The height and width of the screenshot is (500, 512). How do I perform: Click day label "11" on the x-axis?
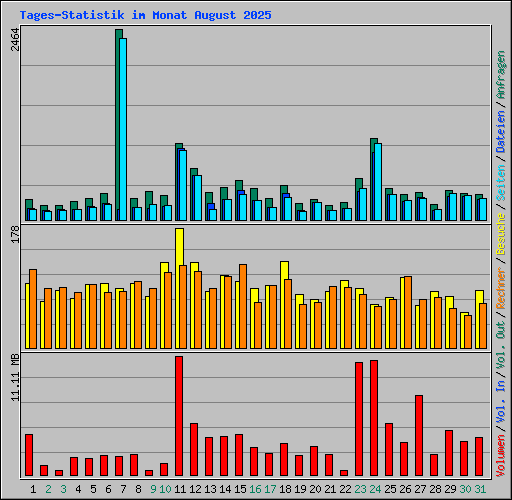180,489
